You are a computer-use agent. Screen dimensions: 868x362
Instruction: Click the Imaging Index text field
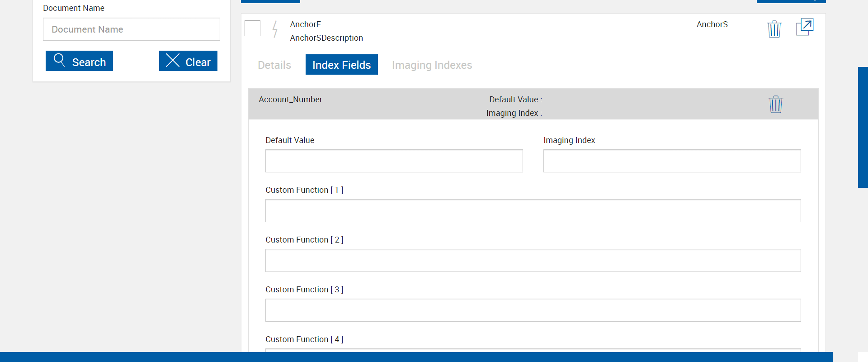coord(672,161)
